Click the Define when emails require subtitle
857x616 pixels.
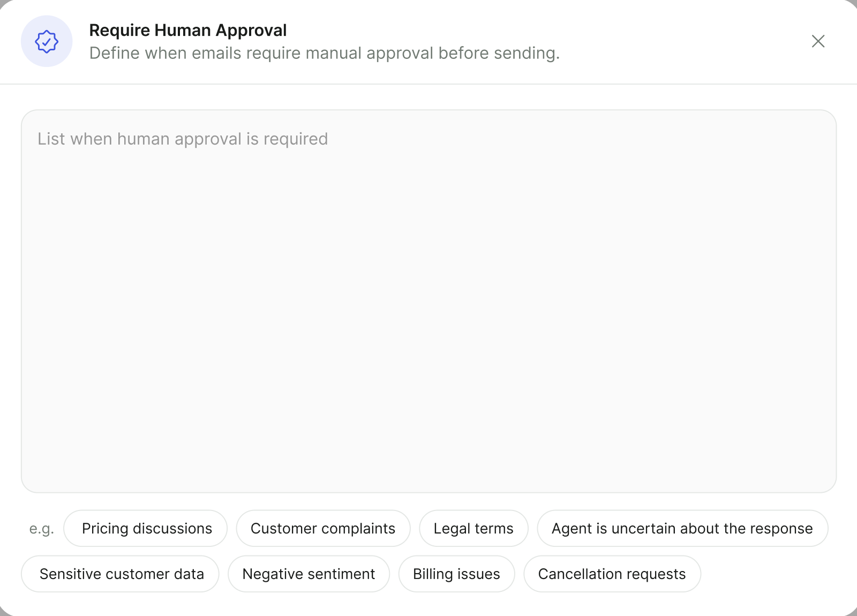pyautogui.click(x=325, y=53)
